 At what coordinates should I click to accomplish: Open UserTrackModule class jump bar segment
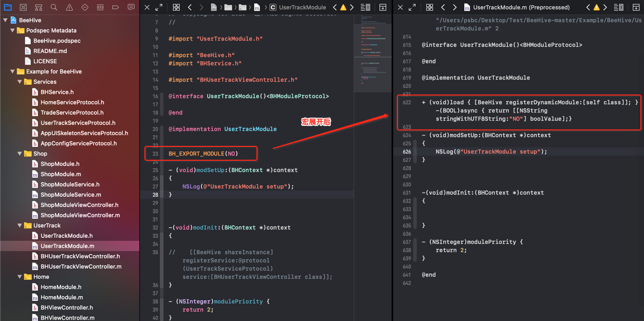[298, 7]
